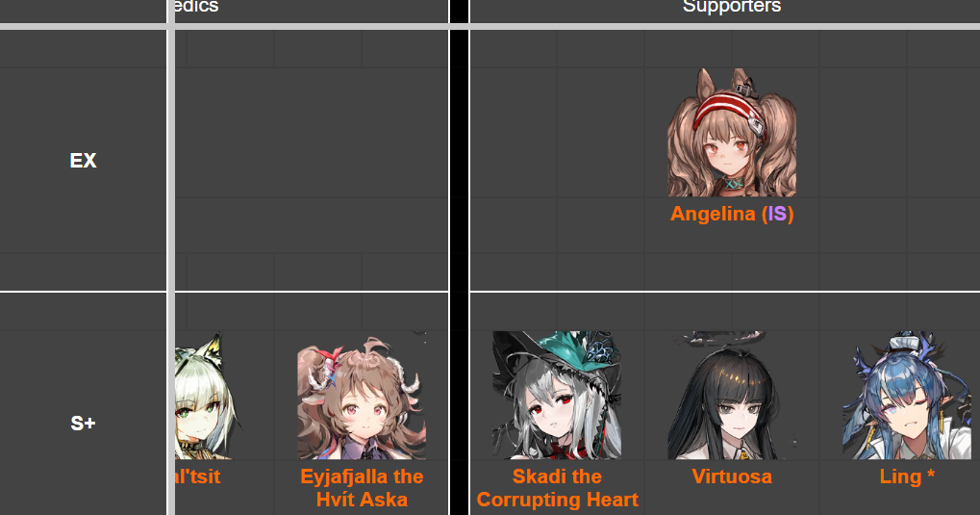Click the vertical frozen-column divider bar
The height and width of the screenshot is (515, 980).
click(170, 257)
